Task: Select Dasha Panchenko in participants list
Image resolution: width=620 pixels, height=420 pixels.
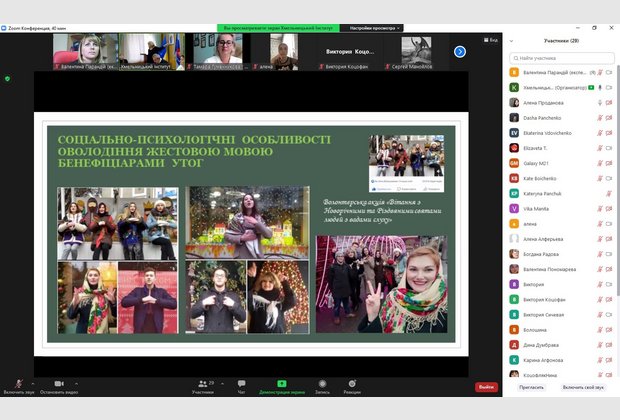Action: pyautogui.click(x=540, y=117)
